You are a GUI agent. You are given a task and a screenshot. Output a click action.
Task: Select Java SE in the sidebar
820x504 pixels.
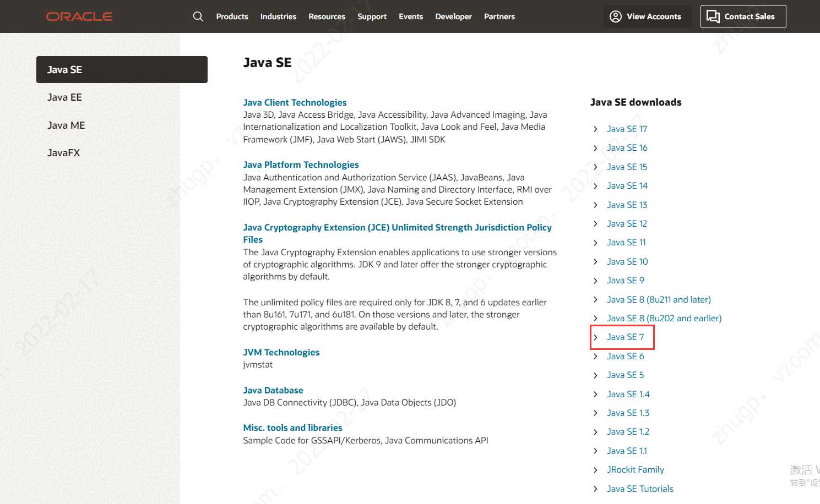(122, 69)
